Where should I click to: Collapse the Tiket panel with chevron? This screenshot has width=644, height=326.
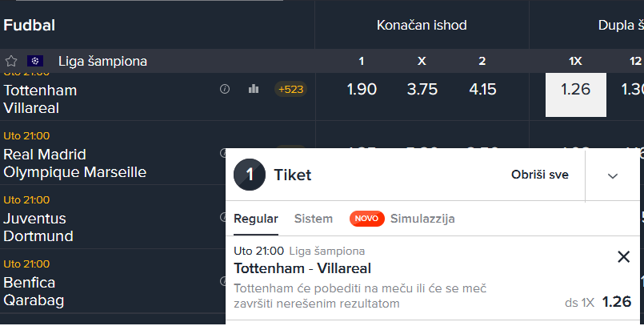612,176
